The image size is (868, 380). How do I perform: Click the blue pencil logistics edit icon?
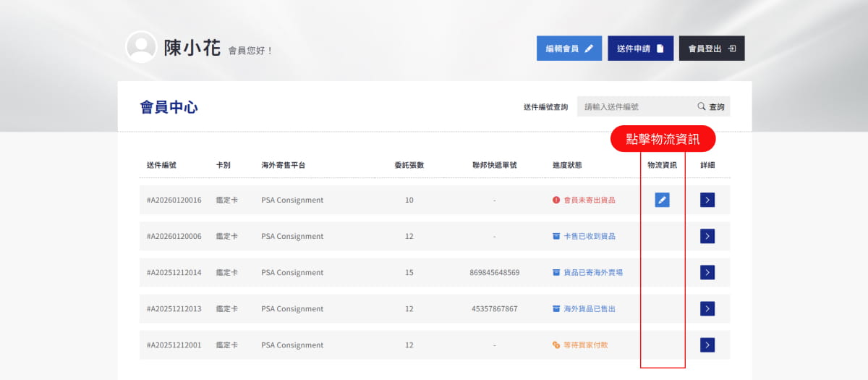662,200
